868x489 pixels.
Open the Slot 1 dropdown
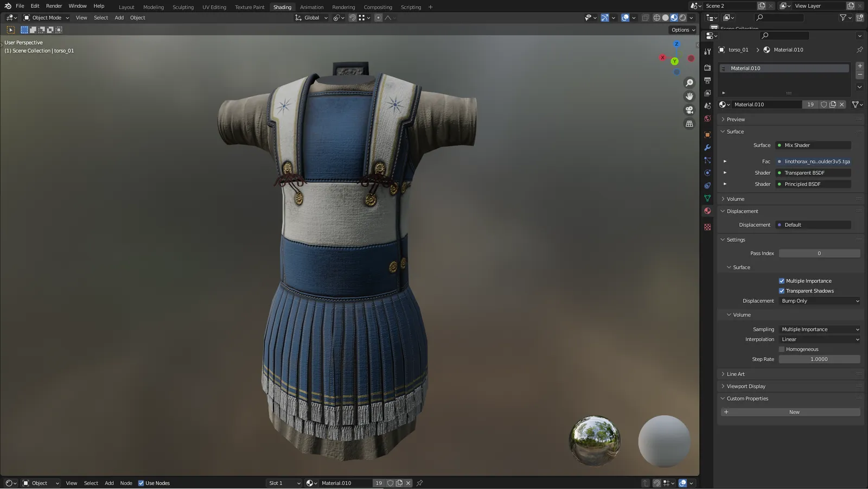pyautogui.click(x=284, y=483)
